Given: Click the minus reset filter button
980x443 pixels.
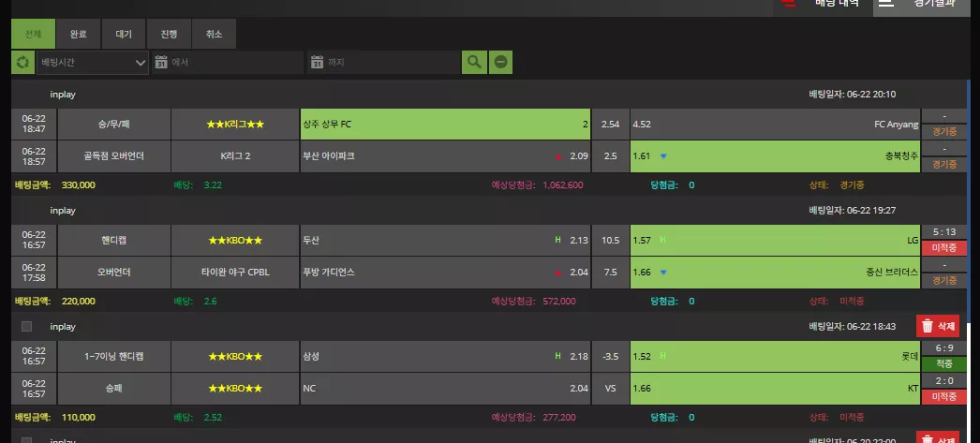Looking at the screenshot, I should [500, 63].
